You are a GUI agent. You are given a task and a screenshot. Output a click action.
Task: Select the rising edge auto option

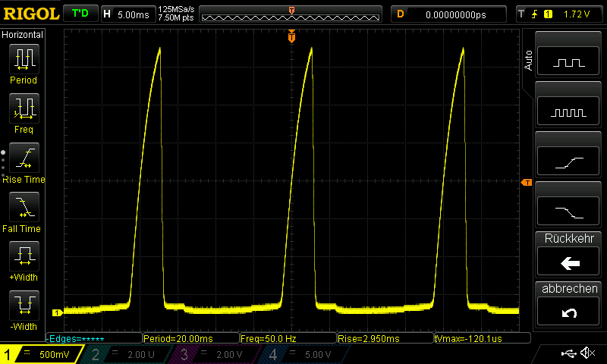click(x=570, y=161)
